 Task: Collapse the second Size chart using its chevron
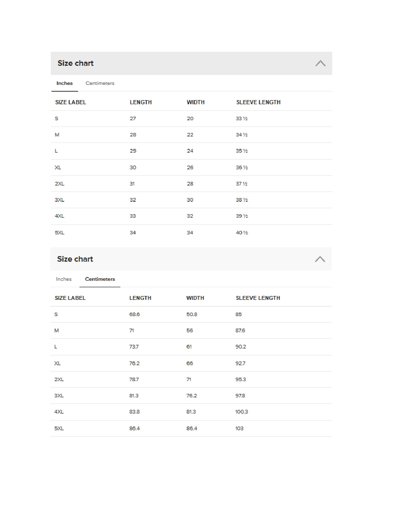click(320, 259)
